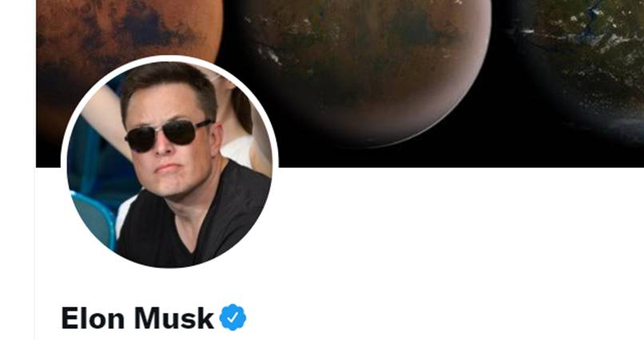Click the word "Musk" in the name
The height and width of the screenshot is (340, 644).
(x=174, y=318)
